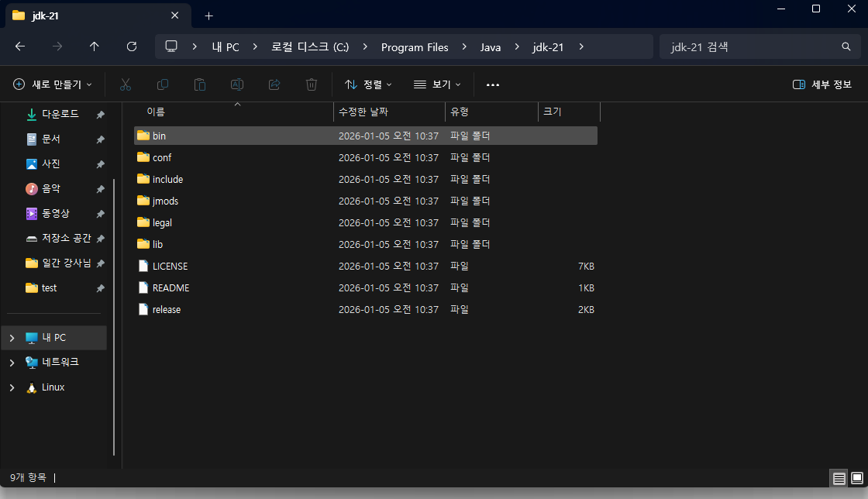Open the 새로 만들기 dropdown
Viewport: 868px width, 499px height.
coord(52,84)
